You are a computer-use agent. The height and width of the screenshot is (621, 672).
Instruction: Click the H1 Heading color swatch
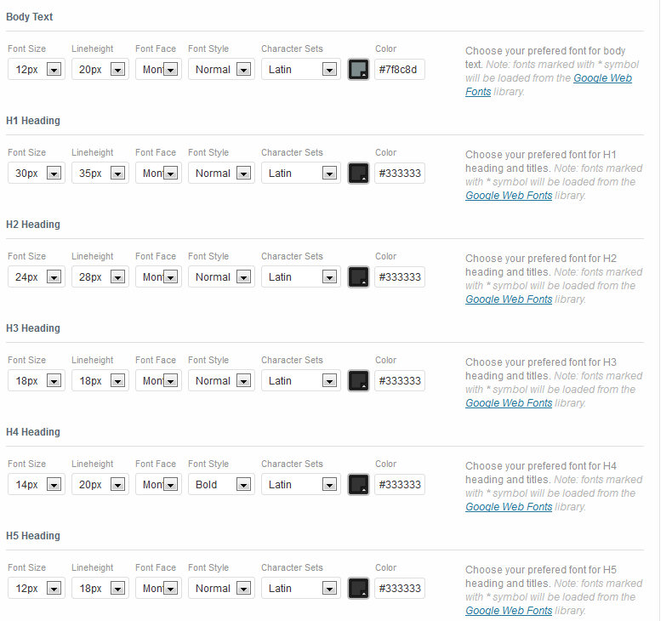coord(358,174)
